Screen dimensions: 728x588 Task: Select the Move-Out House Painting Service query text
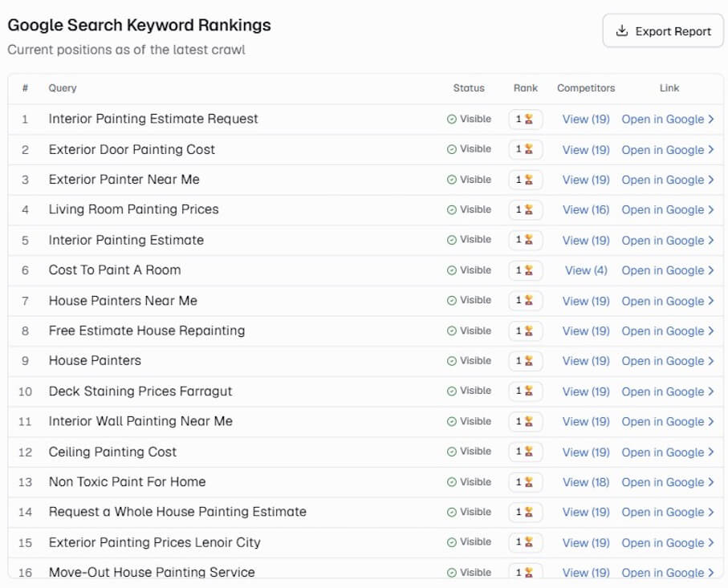(x=152, y=572)
